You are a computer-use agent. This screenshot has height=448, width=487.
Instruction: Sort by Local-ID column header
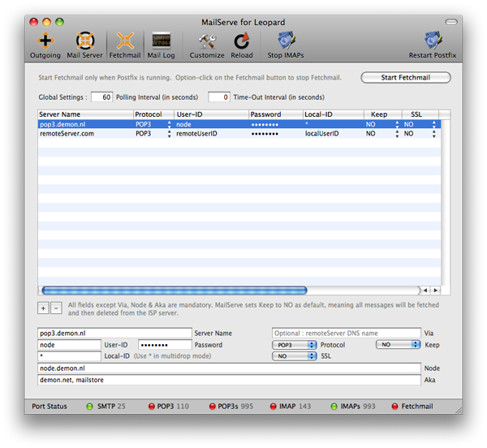pyautogui.click(x=334, y=114)
